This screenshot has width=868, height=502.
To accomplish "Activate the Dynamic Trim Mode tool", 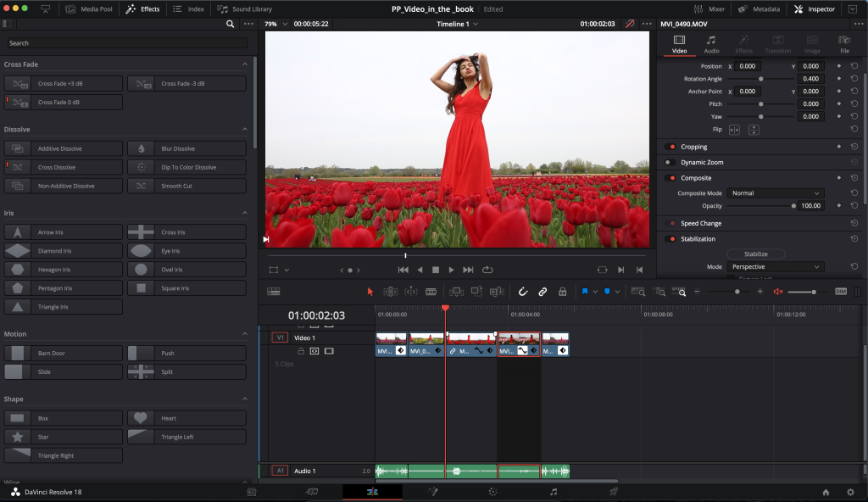I will coord(411,292).
